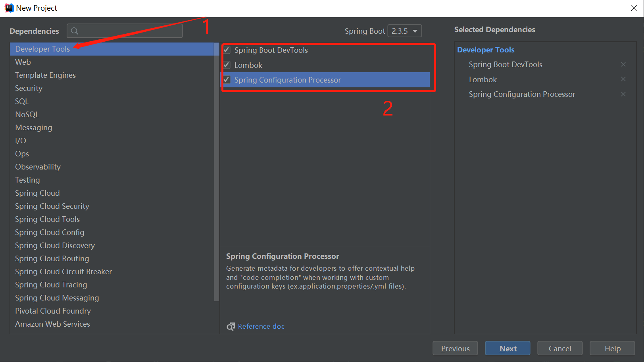This screenshot has width=644, height=362.
Task: Proceed with the Next button
Action: (x=508, y=349)
